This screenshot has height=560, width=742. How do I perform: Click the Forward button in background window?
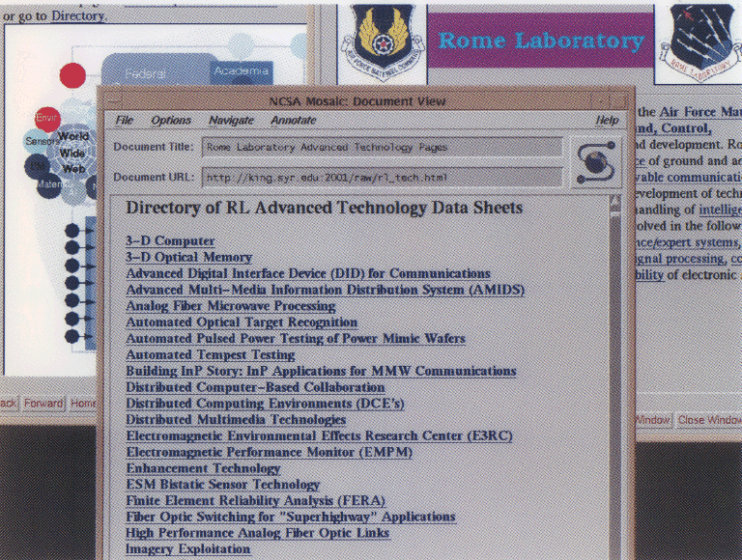point(43,404)
